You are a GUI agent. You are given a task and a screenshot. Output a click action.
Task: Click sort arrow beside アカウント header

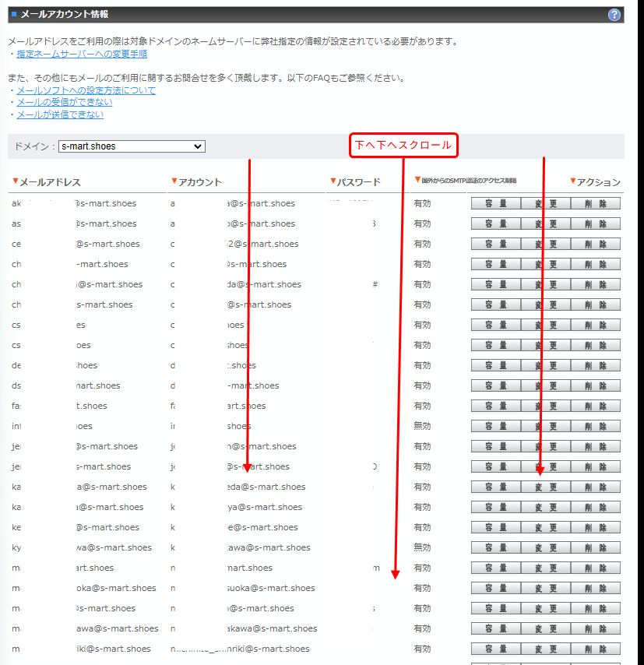coord(174,181)
